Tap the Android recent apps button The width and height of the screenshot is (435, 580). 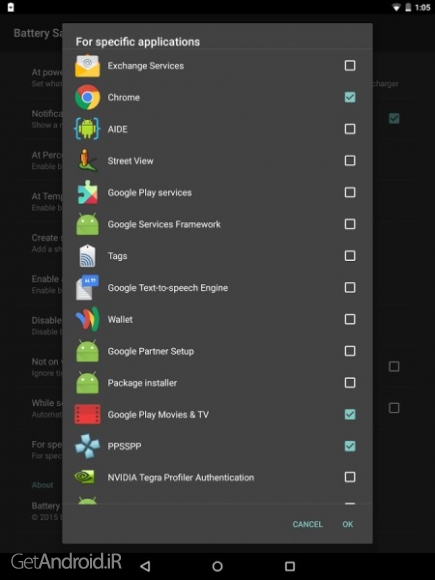pyautogui.click(x=290, y=566)
